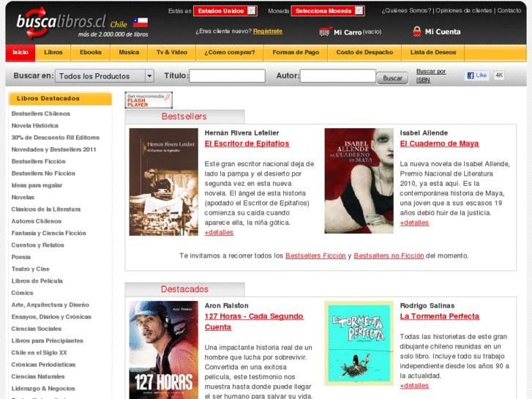Screen dimensions: 532x399
Task: Open the Bestsellers Ficción inline link
Action: click(315, 256)
